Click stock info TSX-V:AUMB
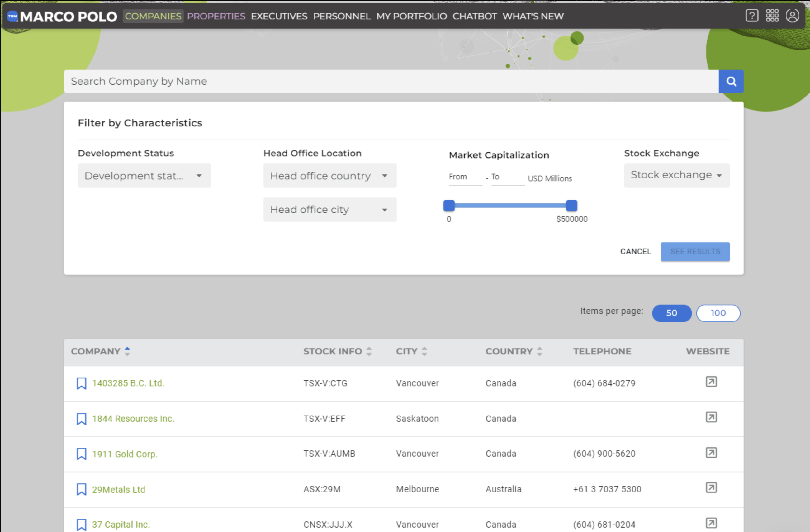Screen dimensions: 810x532 [329, 454]
